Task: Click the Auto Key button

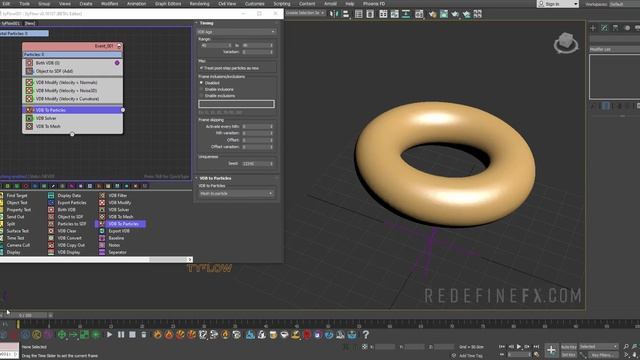Action: click(569, 347)
